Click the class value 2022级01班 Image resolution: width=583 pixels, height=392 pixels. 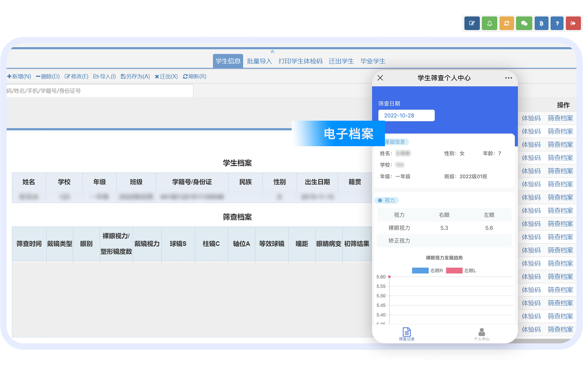pos(473,176)
